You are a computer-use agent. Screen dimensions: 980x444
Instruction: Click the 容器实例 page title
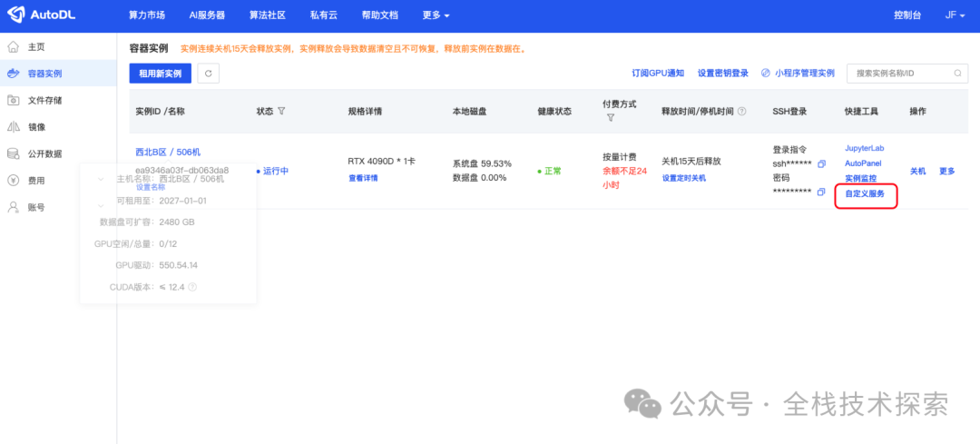(149, 48)
